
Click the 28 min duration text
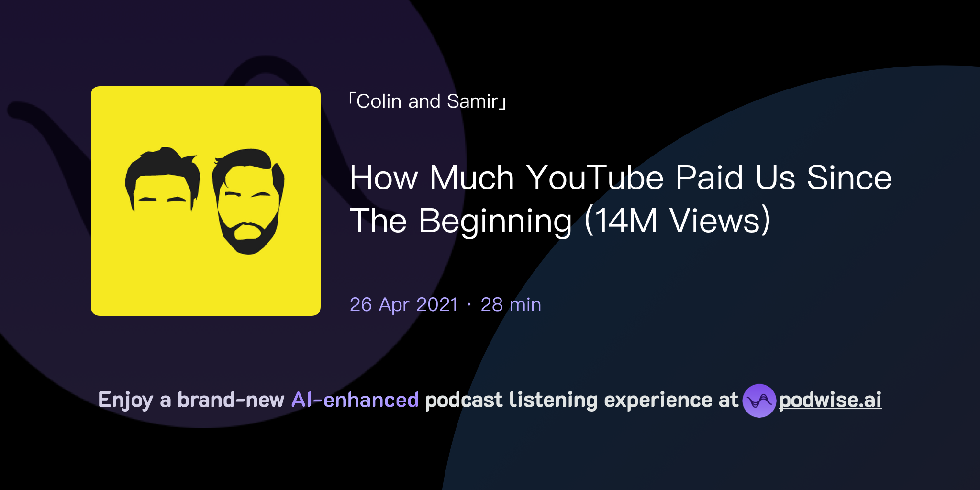click(x=511, y=304)
